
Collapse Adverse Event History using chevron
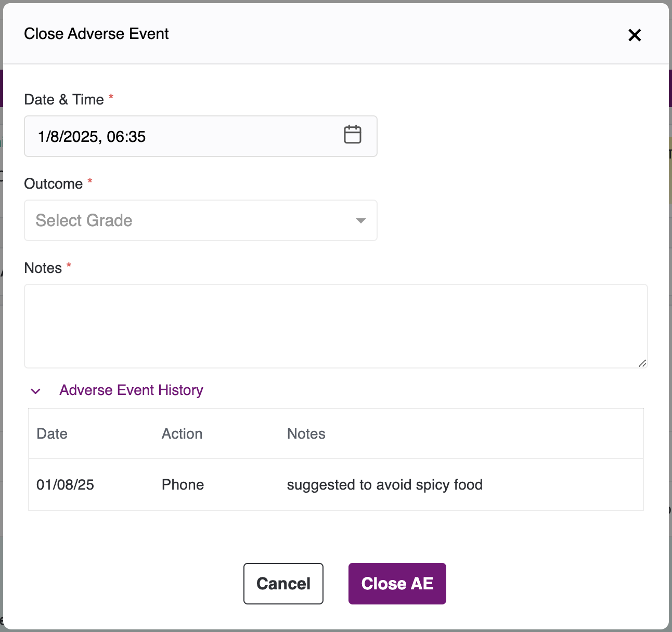(x=35, y=391)
